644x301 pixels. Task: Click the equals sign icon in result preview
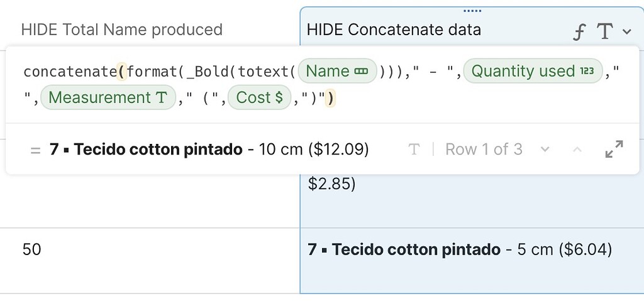[x=36, y=150]
